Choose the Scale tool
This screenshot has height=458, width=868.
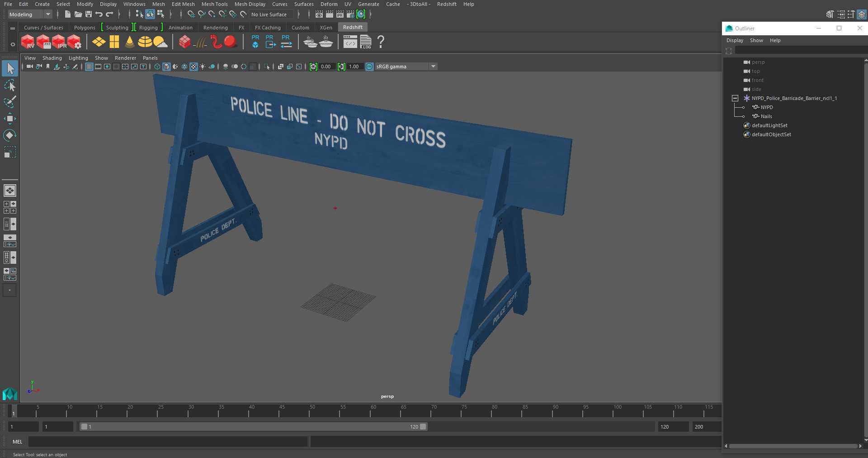pos(10,152)
